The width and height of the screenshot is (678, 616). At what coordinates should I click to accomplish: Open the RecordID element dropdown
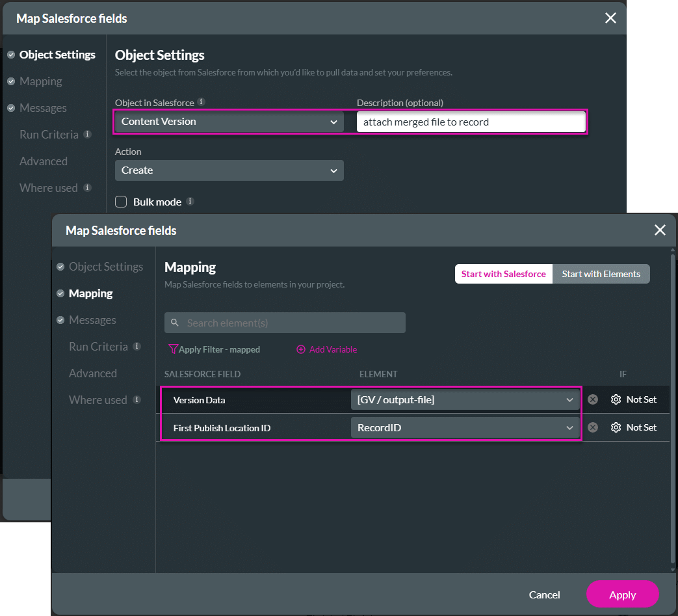(465, 427)
